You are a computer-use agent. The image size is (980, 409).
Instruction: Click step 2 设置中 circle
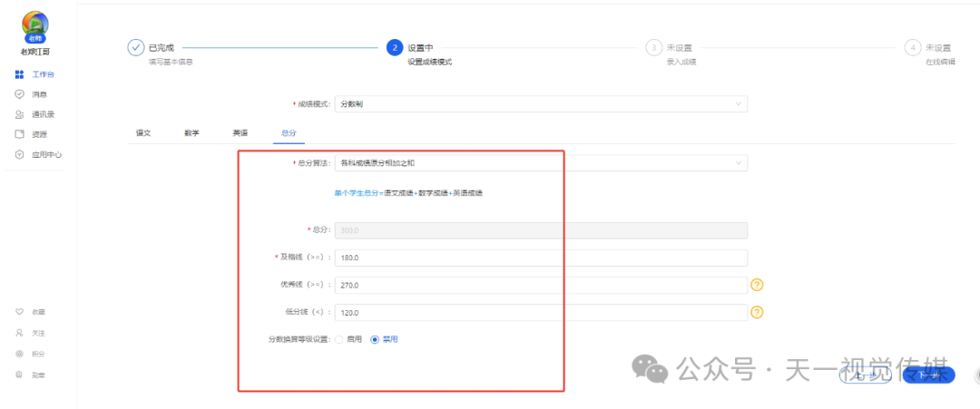click(395, 47)
